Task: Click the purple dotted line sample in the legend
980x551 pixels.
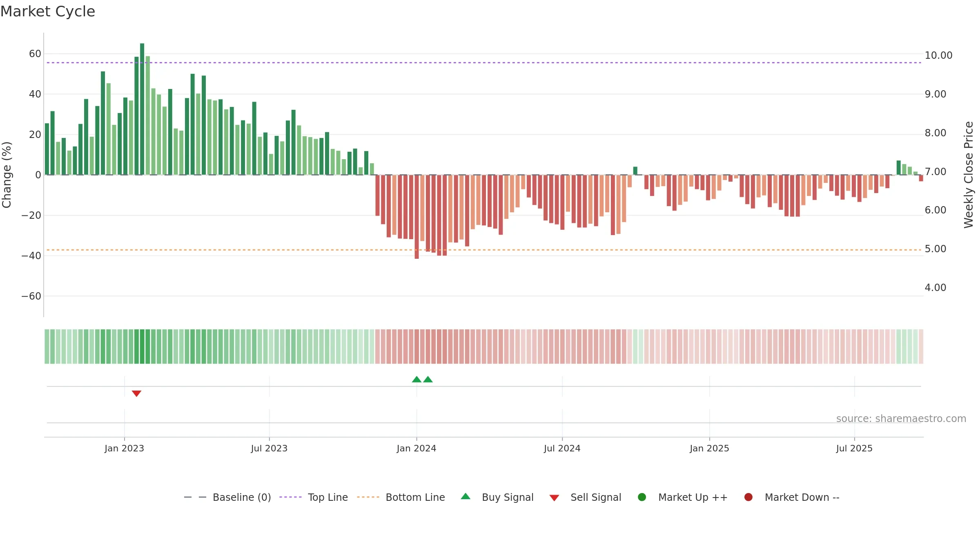Action: tap(290, 497)
